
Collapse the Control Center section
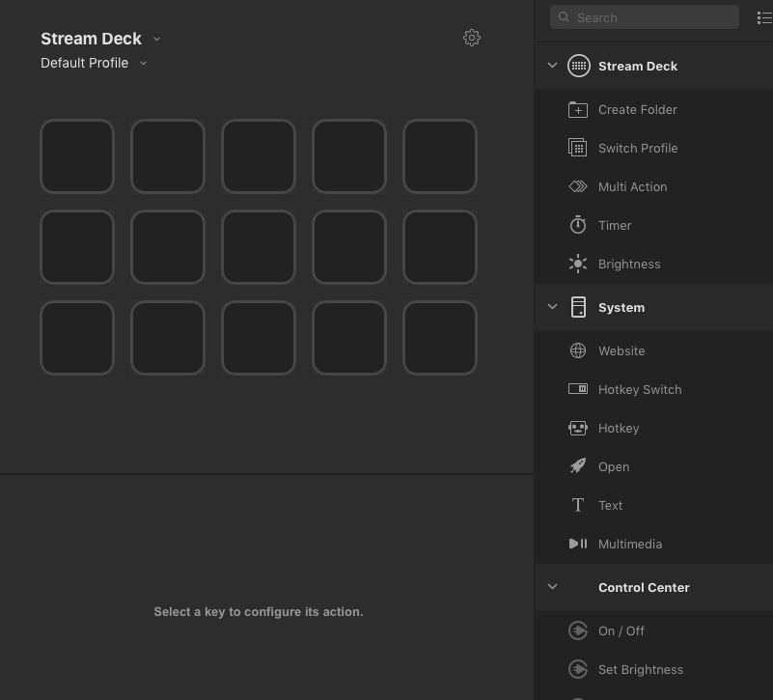click(552, 587)
